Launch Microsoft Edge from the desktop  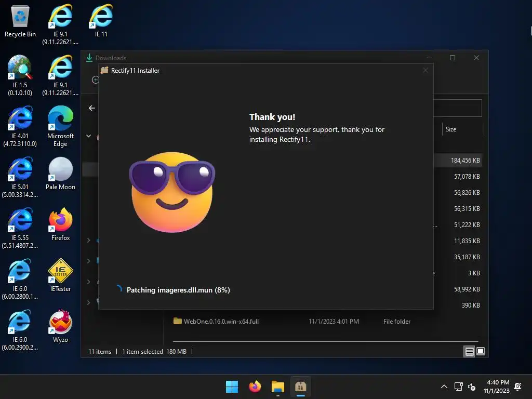click(x=60, y=126)
